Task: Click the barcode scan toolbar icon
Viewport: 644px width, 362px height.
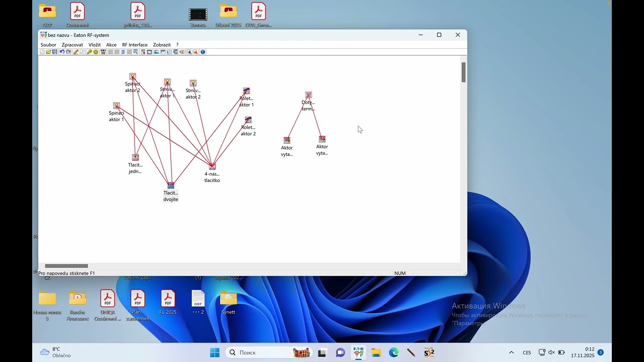Action: 103,52
